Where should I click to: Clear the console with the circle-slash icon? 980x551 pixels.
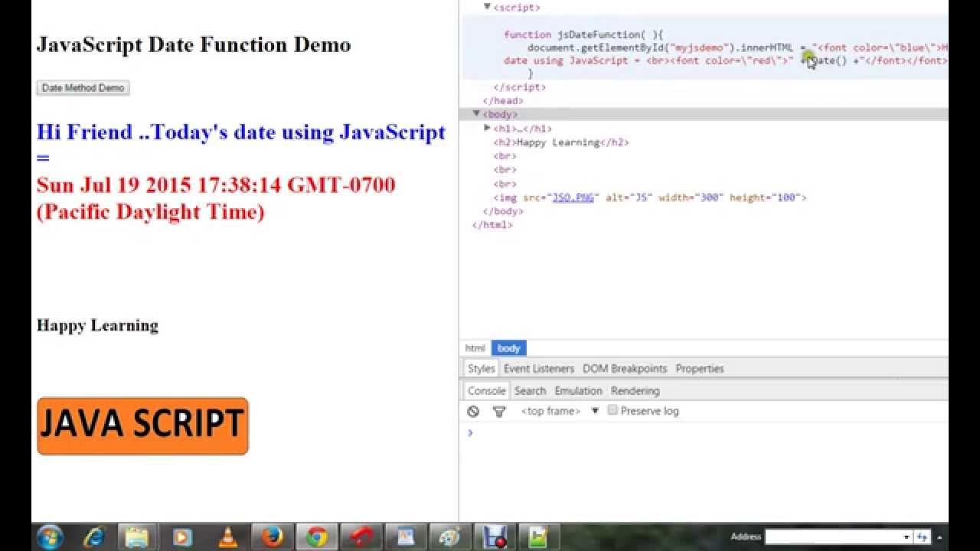(x=473, y=411)
